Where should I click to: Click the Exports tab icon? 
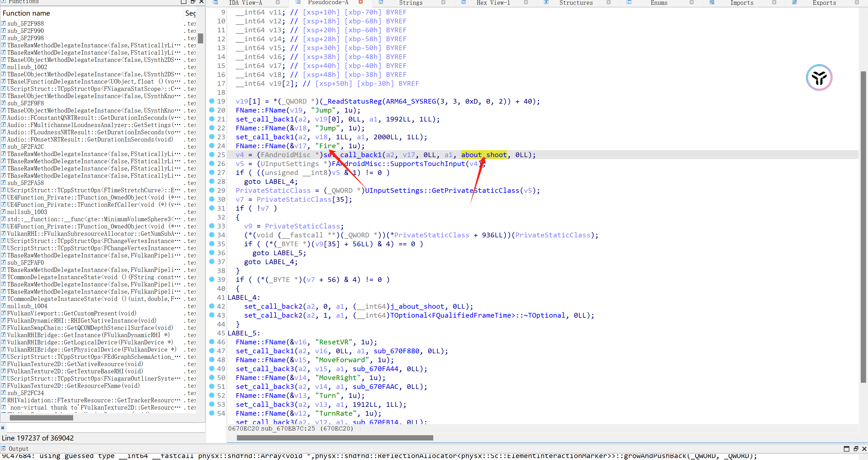pyautogui.click(x=794, y=2)
